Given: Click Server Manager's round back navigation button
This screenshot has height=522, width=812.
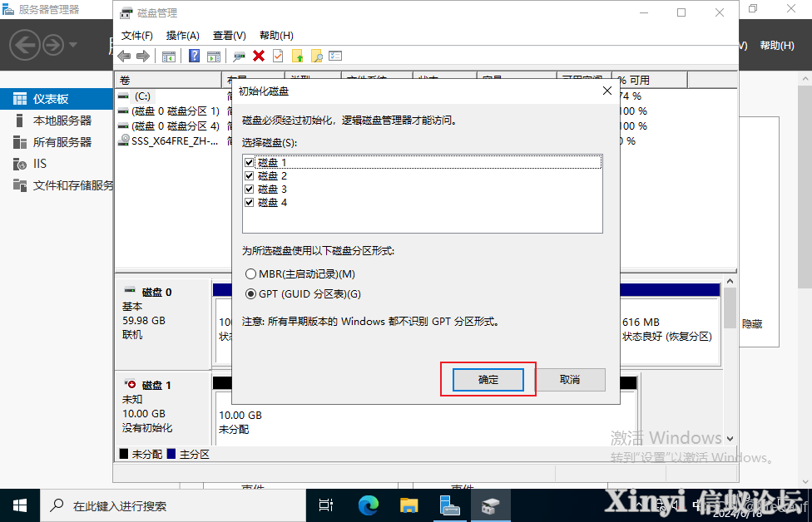Looking at the screenshot, I should [x=24, y=45].
